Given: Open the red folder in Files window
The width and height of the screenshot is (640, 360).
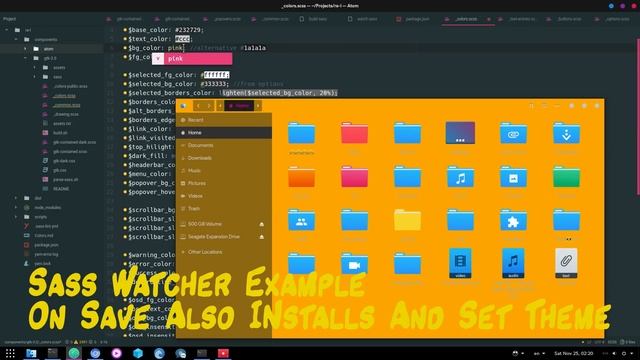Looking at the screenshot, I should click(354, 133).
